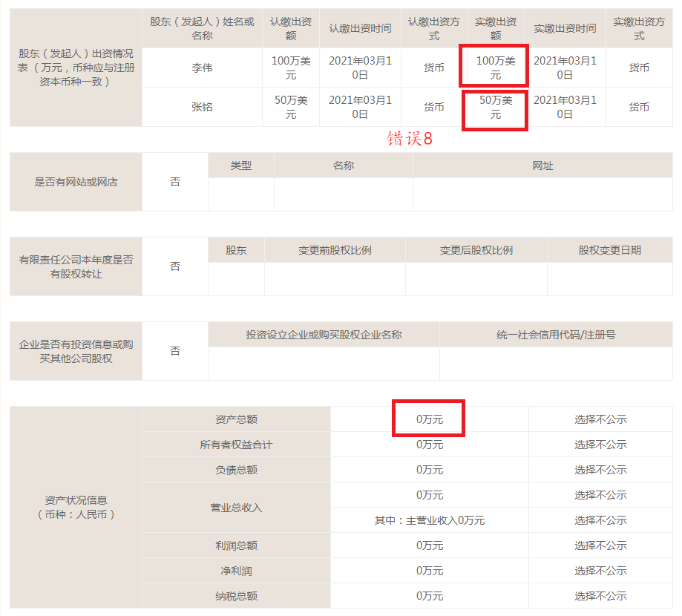Click 张铭's 认缴出资时间 date cell
This screenshot has height=616, width=682.
click(360, 107)
